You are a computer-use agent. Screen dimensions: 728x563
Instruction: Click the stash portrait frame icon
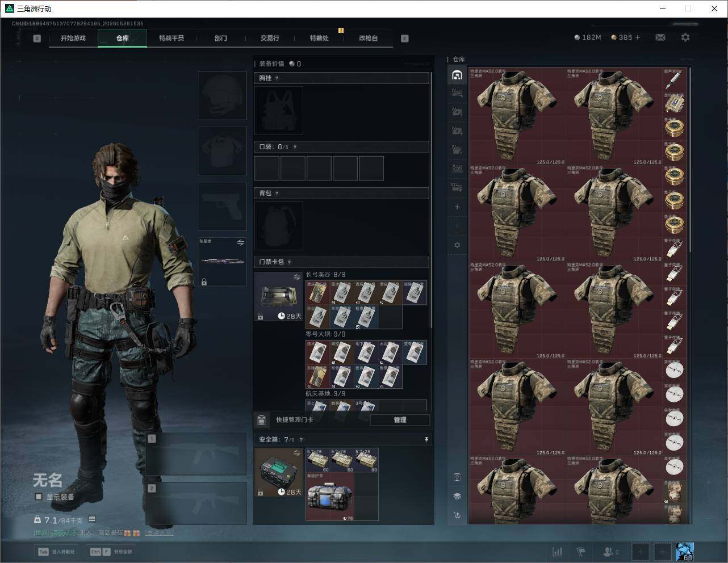pos(457,477)
